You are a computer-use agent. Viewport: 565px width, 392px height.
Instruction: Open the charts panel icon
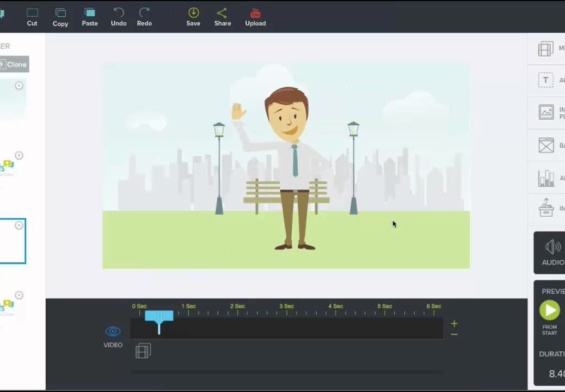[x=546, y=178]
